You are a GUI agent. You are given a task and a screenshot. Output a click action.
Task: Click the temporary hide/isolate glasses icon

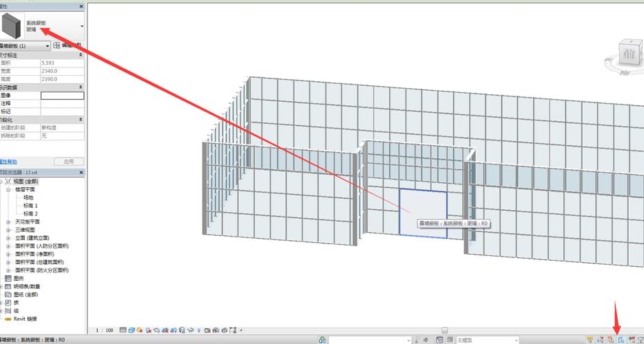191,330
